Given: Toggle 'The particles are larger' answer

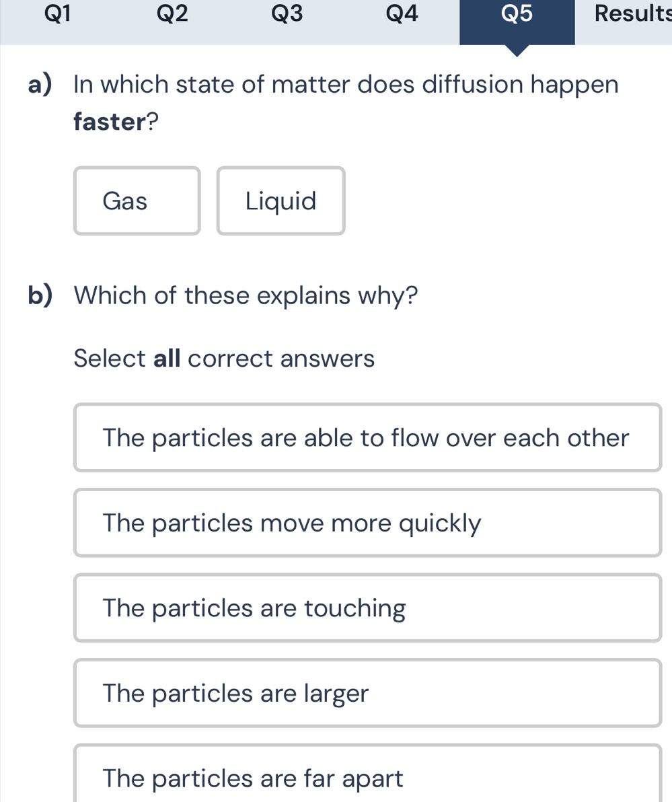Looking at the screenshot, I should tap(367, 693).
